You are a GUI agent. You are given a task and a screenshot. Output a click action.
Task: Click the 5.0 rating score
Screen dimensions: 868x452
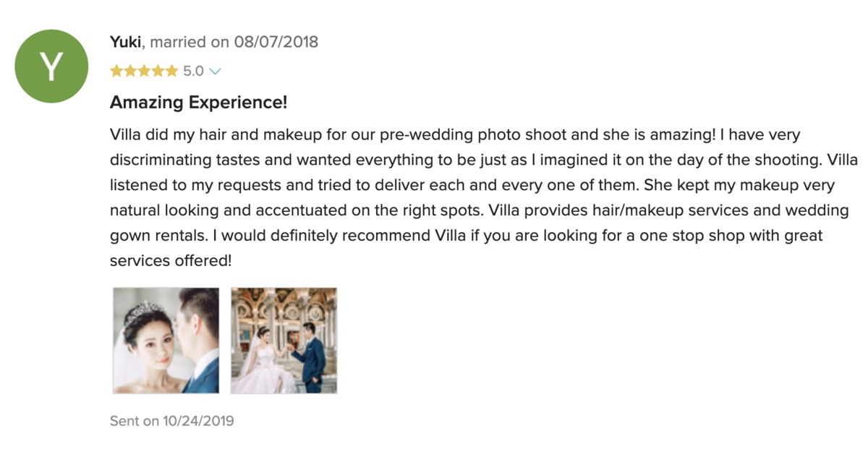[x=193, y=71]
